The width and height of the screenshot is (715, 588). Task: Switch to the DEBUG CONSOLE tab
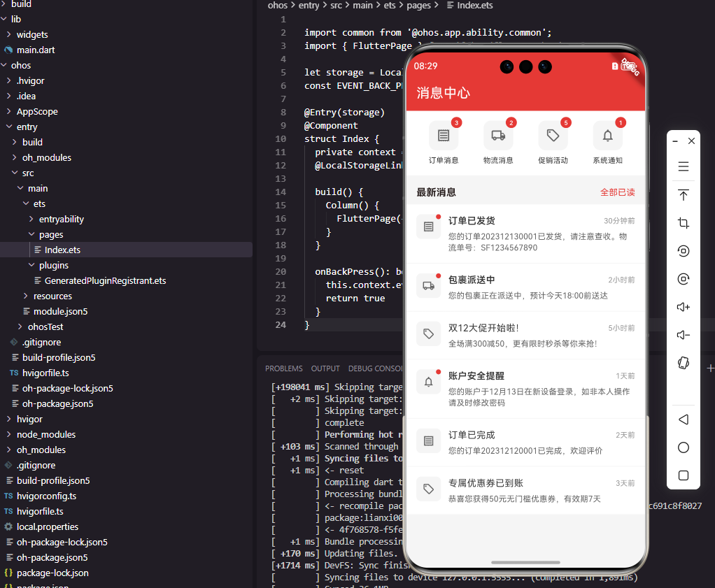coord(375,368)
